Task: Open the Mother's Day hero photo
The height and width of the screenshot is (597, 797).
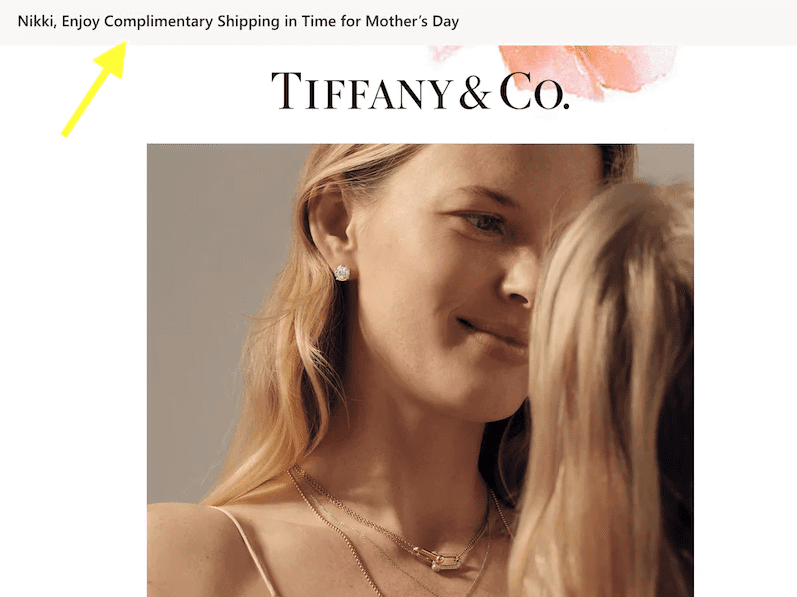Action: (x=420, y=370)
